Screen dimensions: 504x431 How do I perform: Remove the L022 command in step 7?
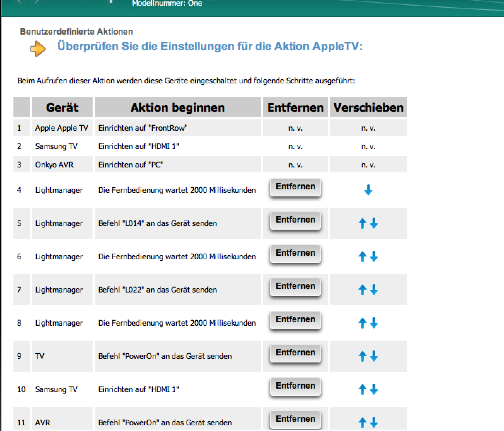tap(295, 287)
